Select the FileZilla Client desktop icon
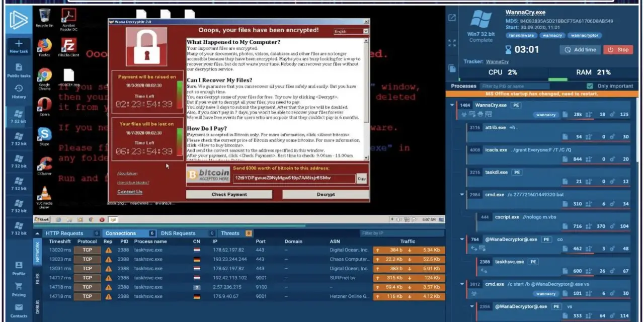Screen dimensions: 644x322 [x=68, y=47]
